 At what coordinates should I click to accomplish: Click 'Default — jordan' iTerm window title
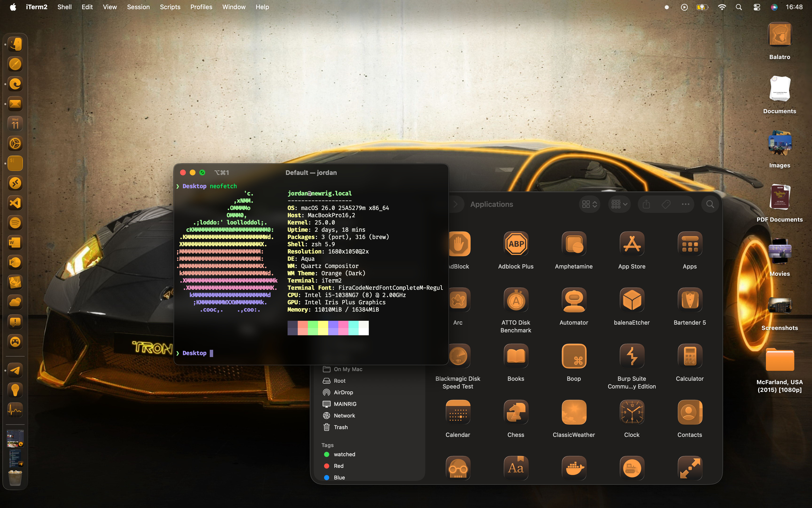[x=311, y=173]
